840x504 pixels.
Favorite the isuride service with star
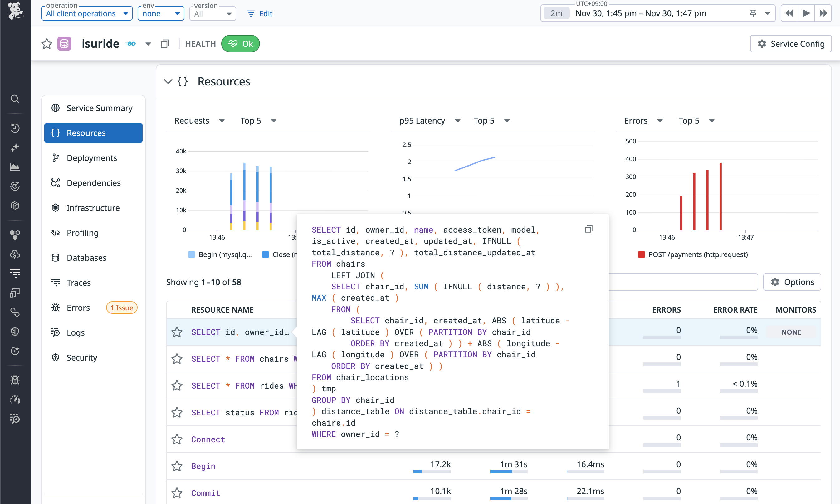point(46,44)
